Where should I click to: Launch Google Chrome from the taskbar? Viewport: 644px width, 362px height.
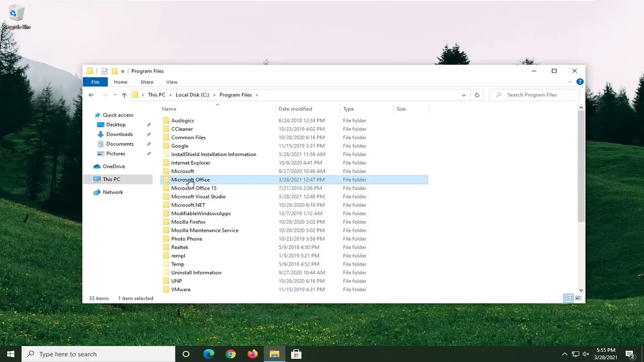tap(230, 354)
